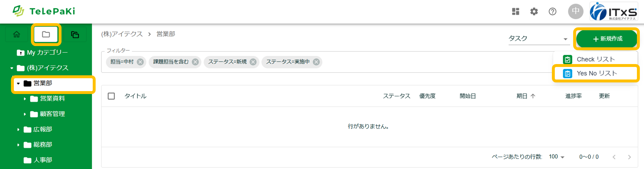Open the タスク type dropdown

[x=538, y=39]
